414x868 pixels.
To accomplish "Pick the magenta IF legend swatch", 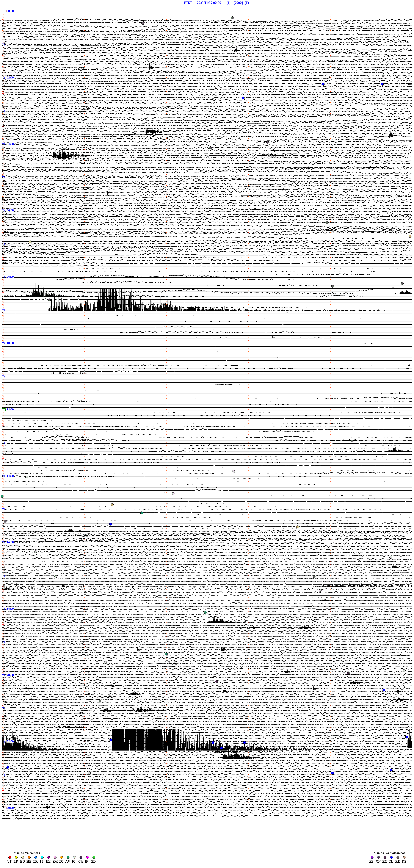I will coord(87,857).
